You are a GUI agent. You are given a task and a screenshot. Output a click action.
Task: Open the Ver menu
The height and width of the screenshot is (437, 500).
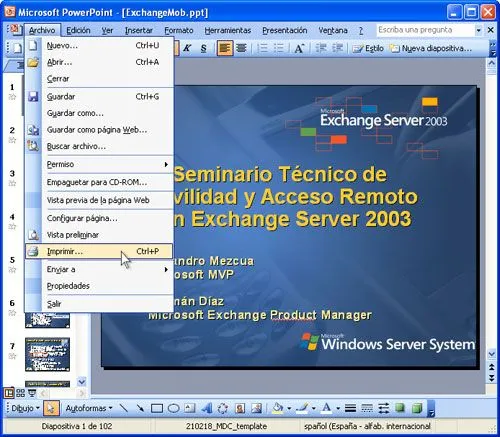pyautogui.click(x=107, y=30)
